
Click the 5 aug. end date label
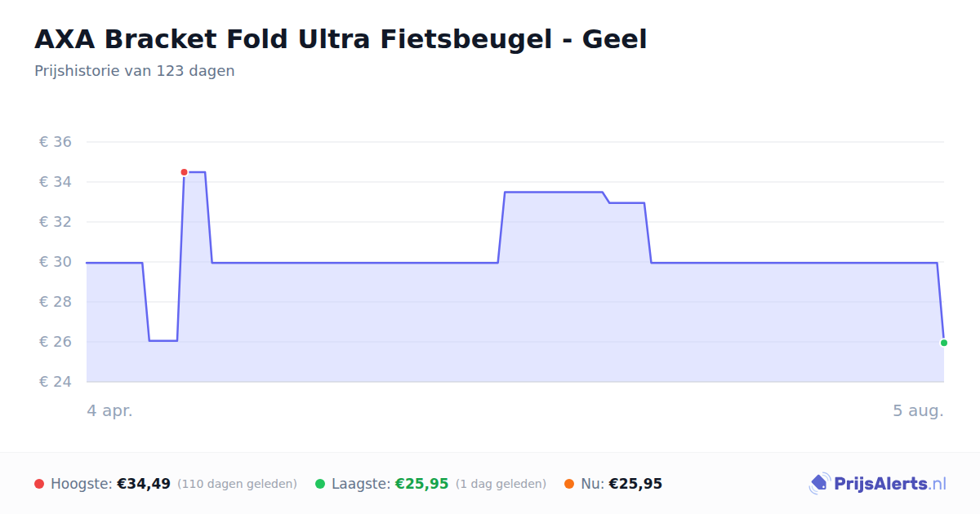[x=918, y=410]
